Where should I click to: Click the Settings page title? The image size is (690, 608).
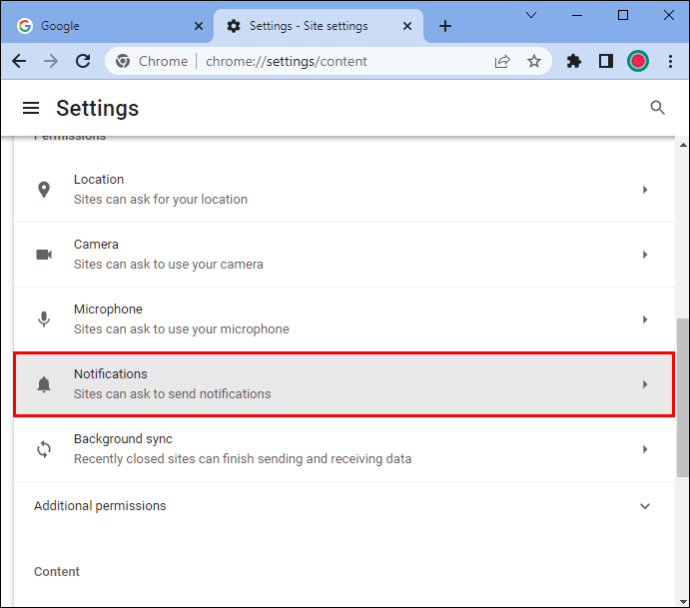coord(97,108)
